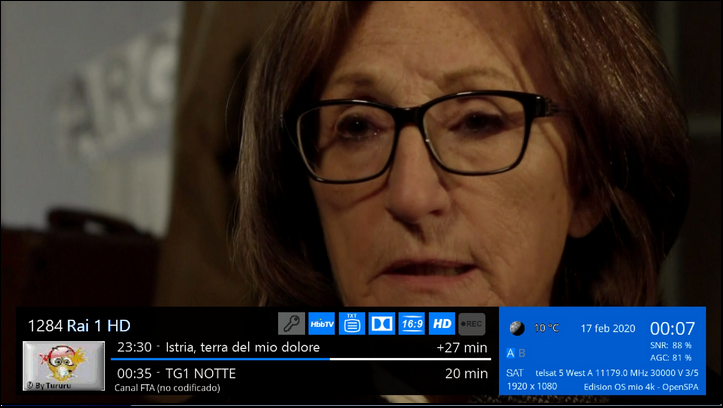Click the 1920 x 1080 resolution text
This screenshot has height=408, width=723.
coord(532,386)
